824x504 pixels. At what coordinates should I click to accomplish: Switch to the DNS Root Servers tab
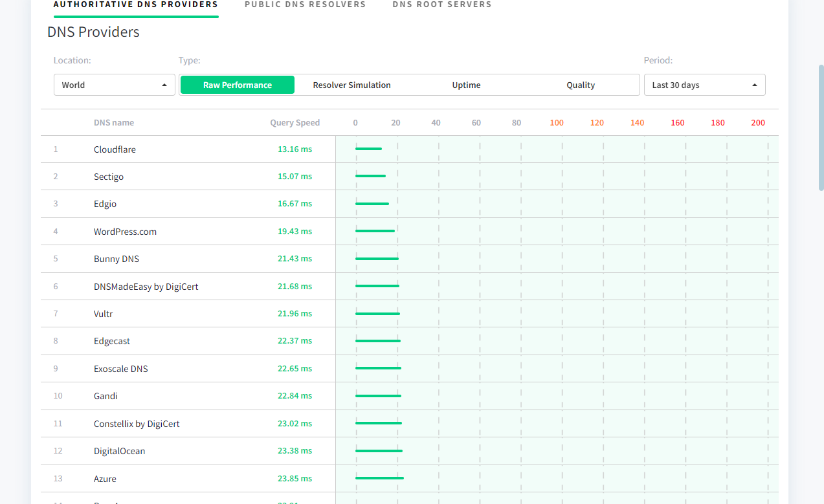point(442,5)
